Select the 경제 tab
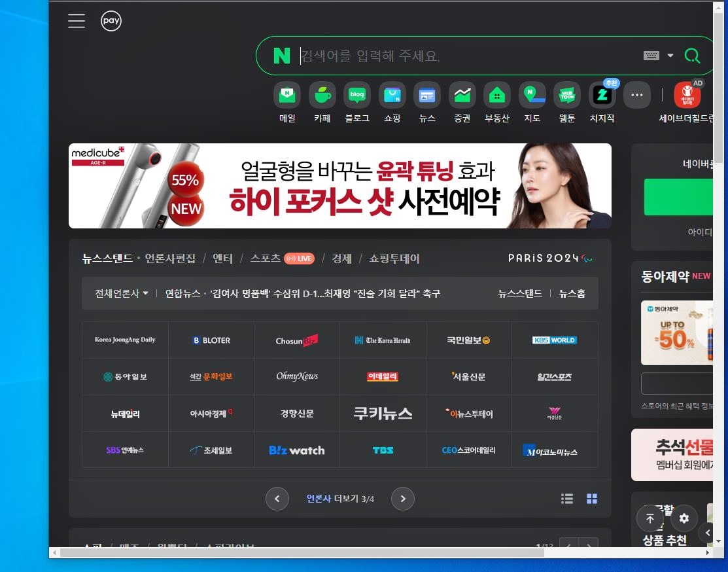Viewport: 728px width, 572px height. tap(341, 259)
